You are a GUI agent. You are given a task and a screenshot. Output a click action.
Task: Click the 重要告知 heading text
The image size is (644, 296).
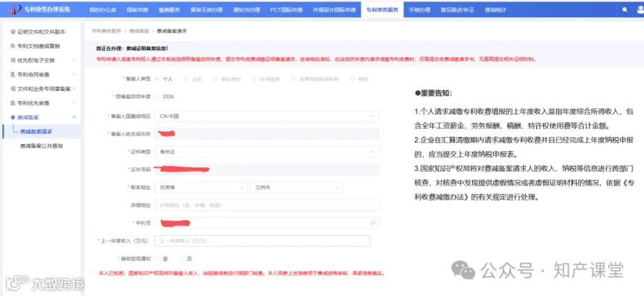tap(434, 93)
